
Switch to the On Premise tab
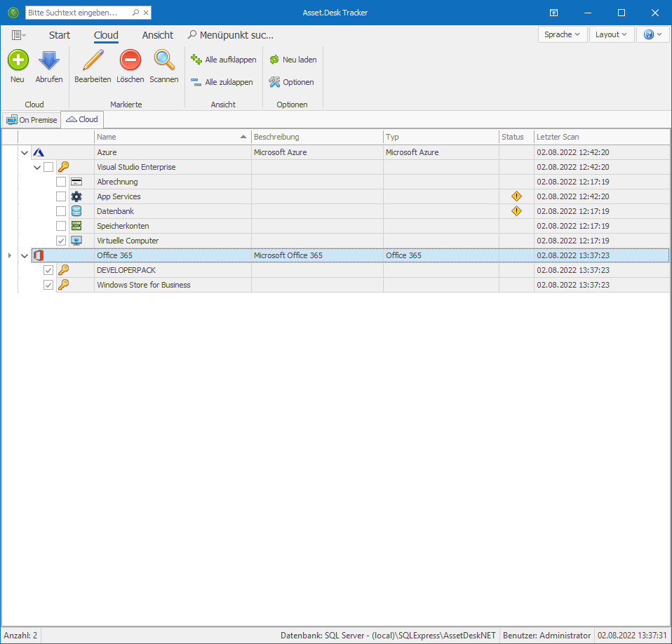pyautogui.click(x=32, y=120)
